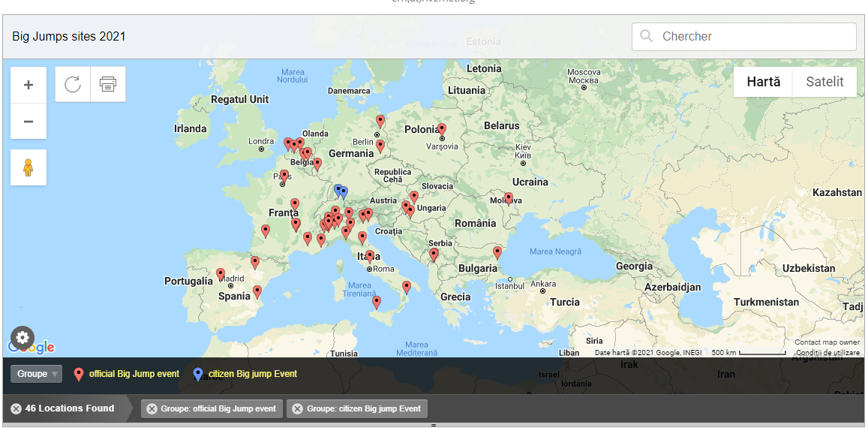Click the Regatul Unit label
The image size is (868, 428).
tap(240, 100)
